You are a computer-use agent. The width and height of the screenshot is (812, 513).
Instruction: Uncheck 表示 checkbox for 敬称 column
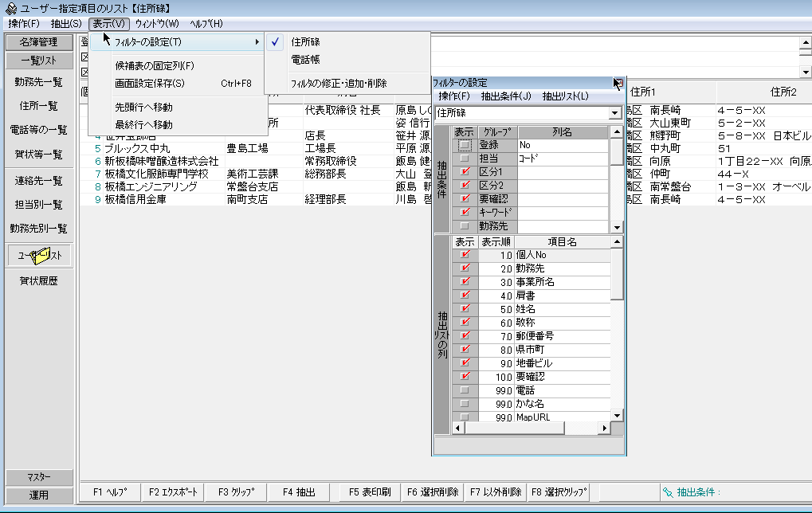tap(465, 323)
